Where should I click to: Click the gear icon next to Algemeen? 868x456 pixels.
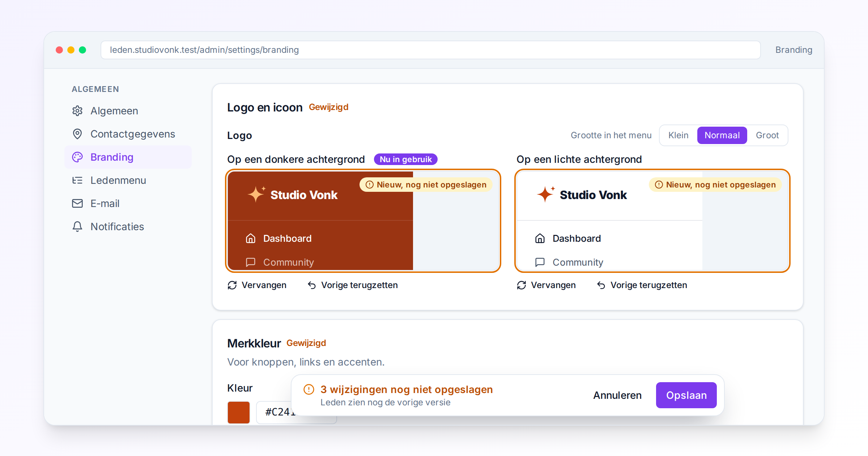pyautogui.click(x=77, y=111)
